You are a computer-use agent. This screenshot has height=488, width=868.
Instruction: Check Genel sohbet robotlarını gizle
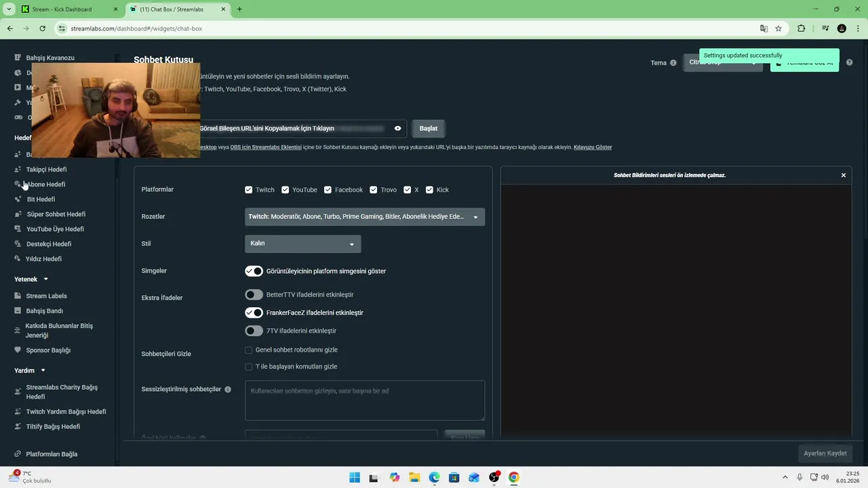[x=249, y=350]
